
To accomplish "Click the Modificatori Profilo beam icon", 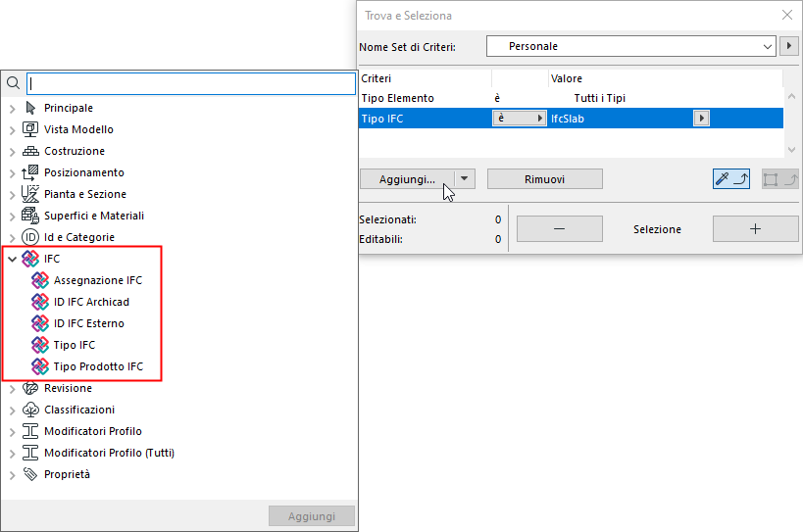I will click(x=30, y=431).
